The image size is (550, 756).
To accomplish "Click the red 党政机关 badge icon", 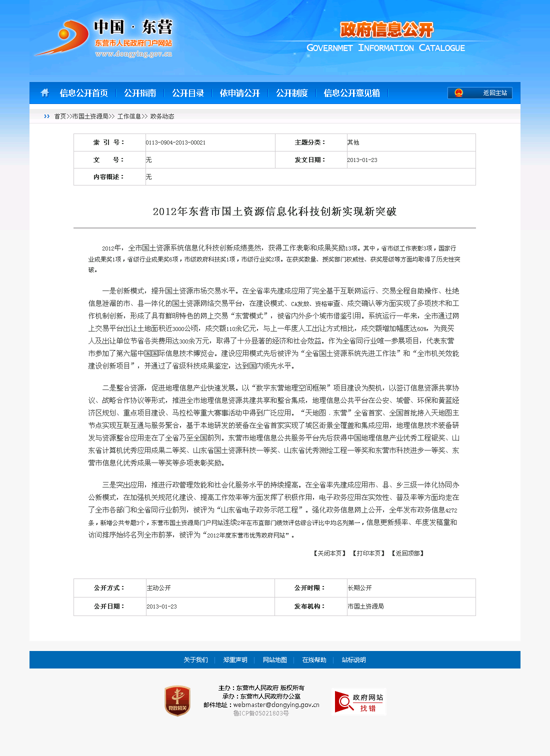I will coord(177,700).
